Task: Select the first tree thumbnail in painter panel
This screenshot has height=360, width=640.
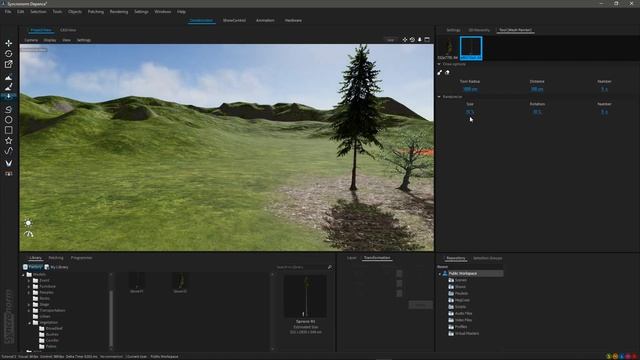Action: tap(448, 48)
